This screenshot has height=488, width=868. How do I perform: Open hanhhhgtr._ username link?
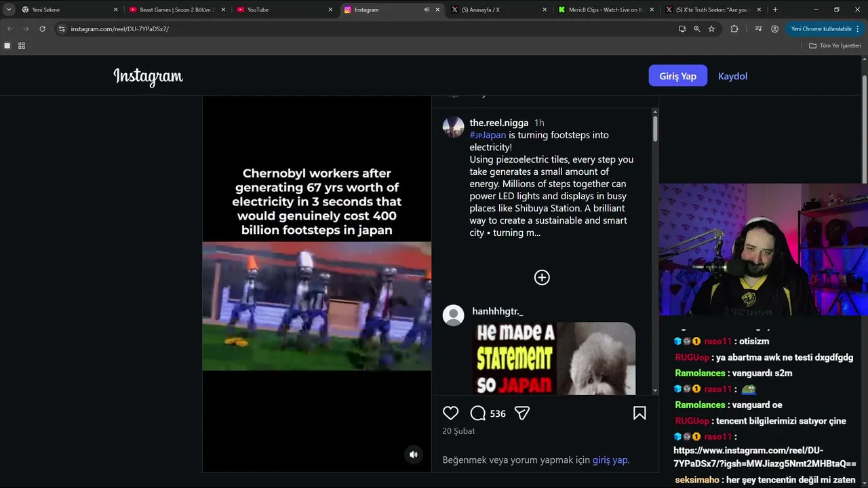(x=496, y=311)
